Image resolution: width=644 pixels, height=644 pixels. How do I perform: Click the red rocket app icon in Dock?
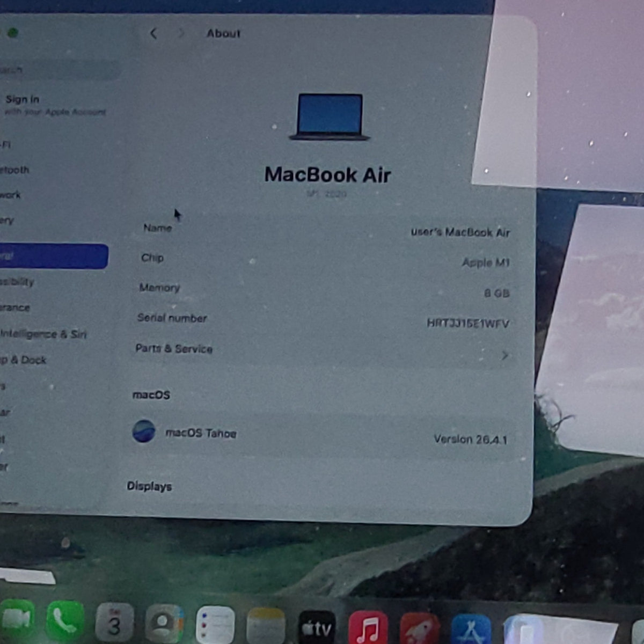click(420, 629)
